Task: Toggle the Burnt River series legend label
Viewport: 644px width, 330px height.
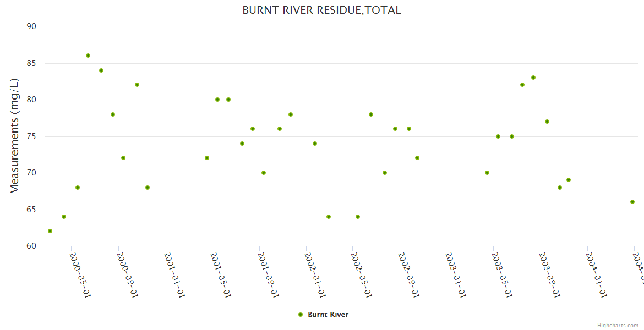Action: 328,315
